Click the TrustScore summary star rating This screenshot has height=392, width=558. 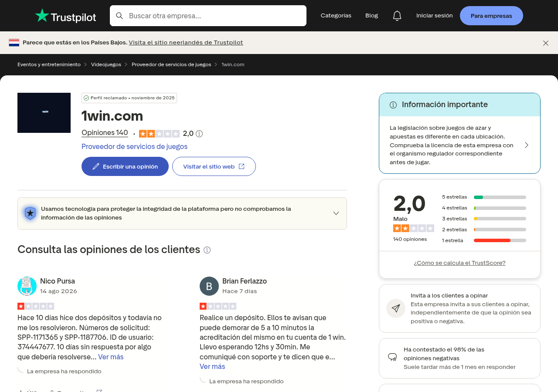tap(414, 228)
